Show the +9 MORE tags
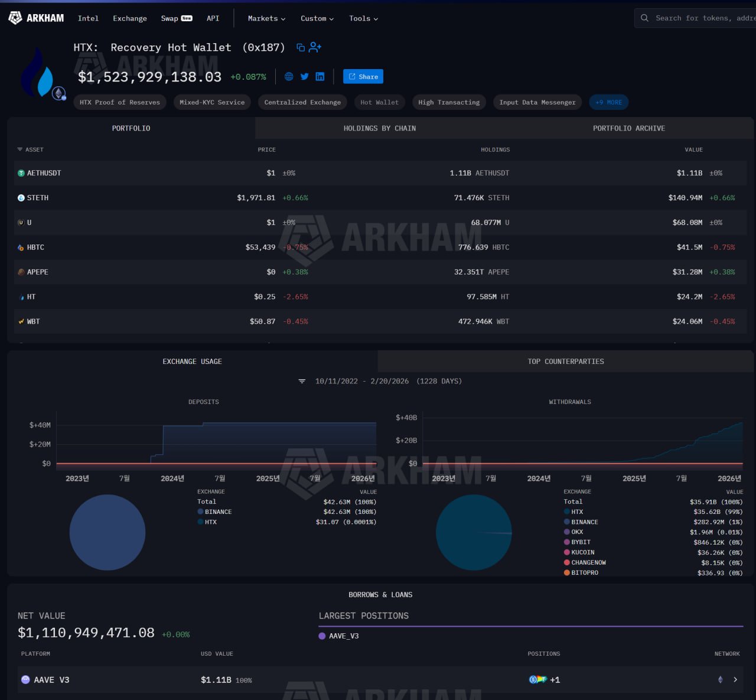 coord(608,102)
